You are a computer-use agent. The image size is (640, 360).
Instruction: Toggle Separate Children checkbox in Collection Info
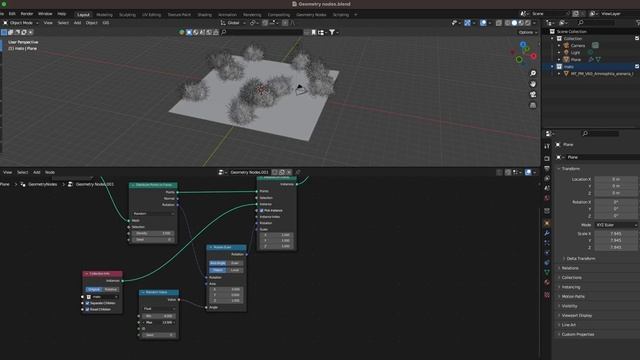(x=87, y=303)
